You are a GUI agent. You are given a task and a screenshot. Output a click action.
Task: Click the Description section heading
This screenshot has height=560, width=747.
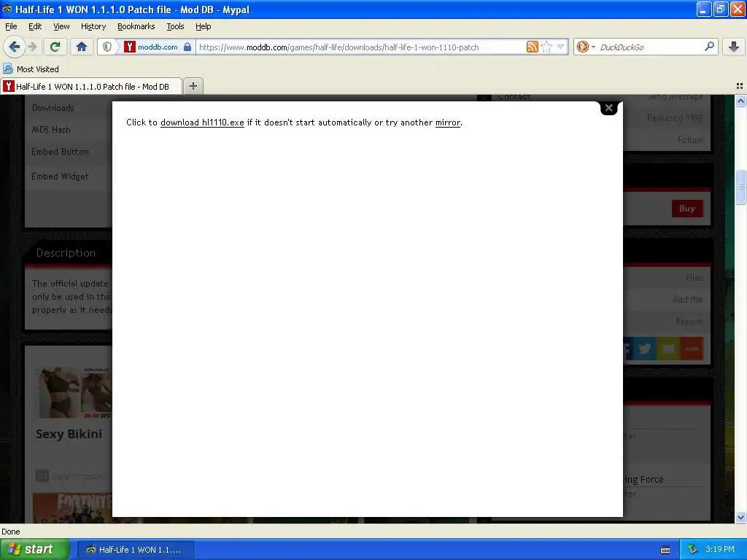coord(66,253)
